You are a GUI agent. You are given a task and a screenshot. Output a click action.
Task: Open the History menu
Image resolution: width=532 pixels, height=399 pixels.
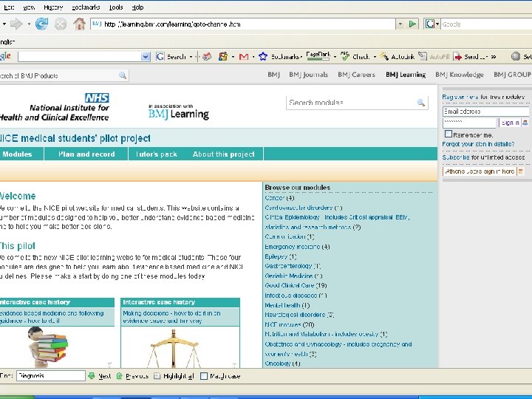(53, 7)
